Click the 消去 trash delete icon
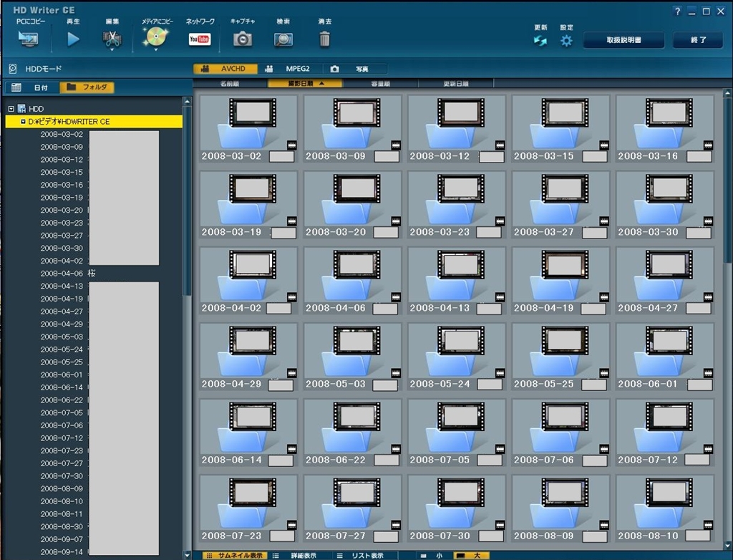Image resolution: width=733 pixels, height=560 pixels. (324, 39)
